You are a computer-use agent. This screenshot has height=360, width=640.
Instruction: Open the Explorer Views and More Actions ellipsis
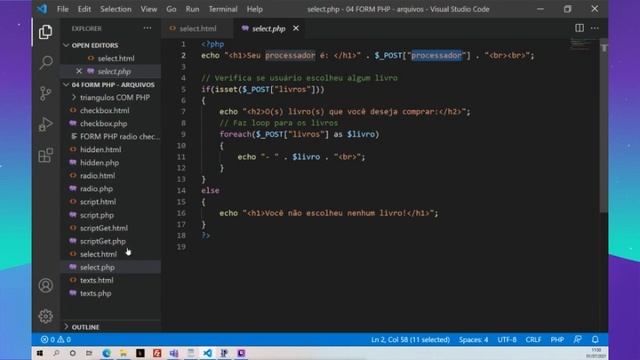147,28
